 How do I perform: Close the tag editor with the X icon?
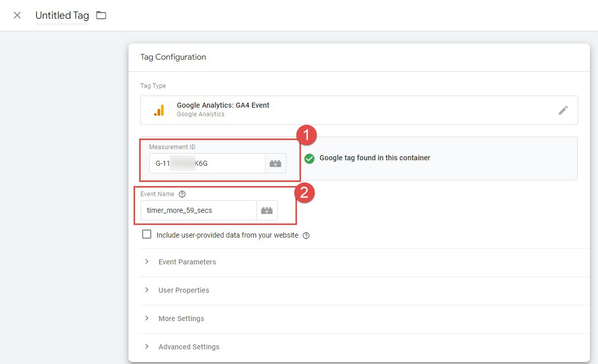click(x=17, y=15)
